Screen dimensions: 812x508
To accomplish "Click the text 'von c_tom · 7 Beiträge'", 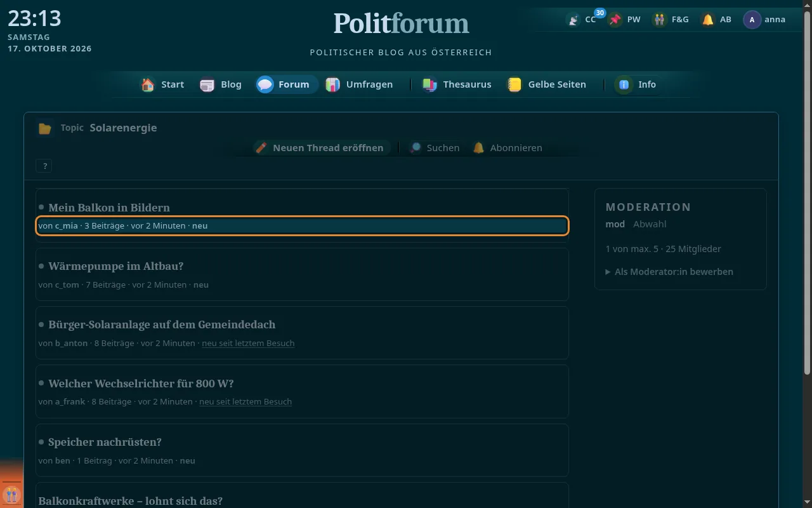I will click(x=82, y=285).
